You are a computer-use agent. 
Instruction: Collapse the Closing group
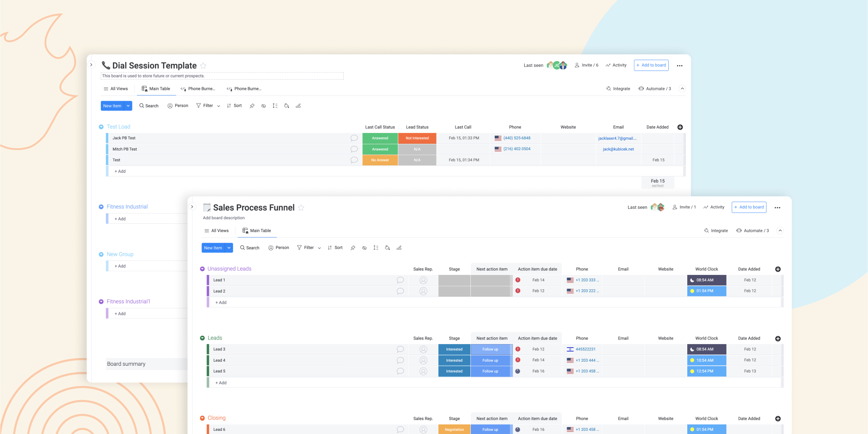click(x=202, y=418)
